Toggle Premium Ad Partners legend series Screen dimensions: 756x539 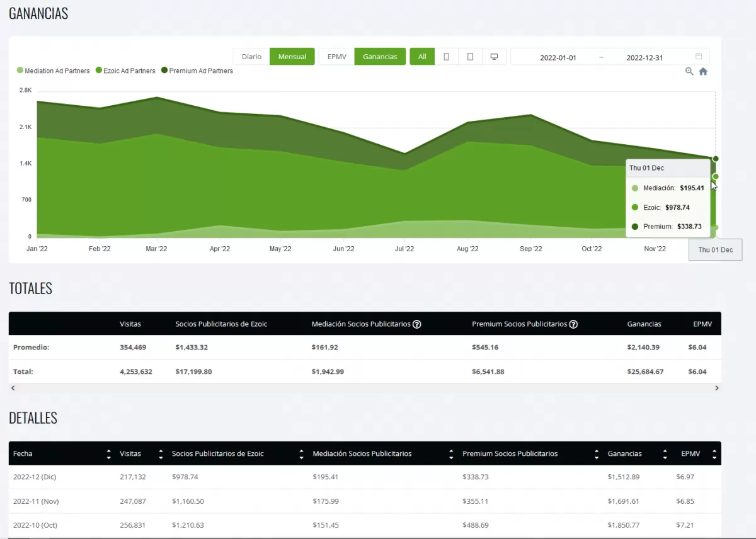197,71
